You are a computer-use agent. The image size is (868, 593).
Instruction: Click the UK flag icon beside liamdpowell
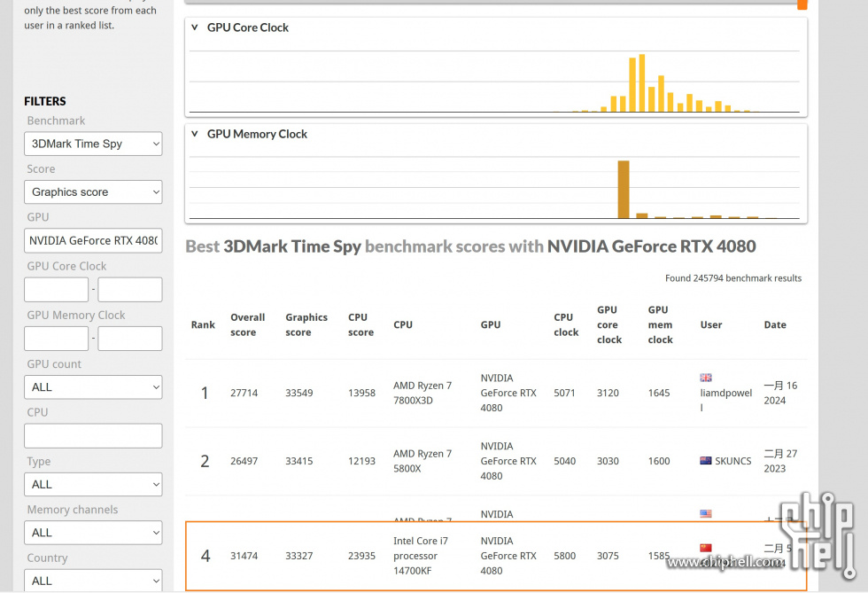point(706,378)
